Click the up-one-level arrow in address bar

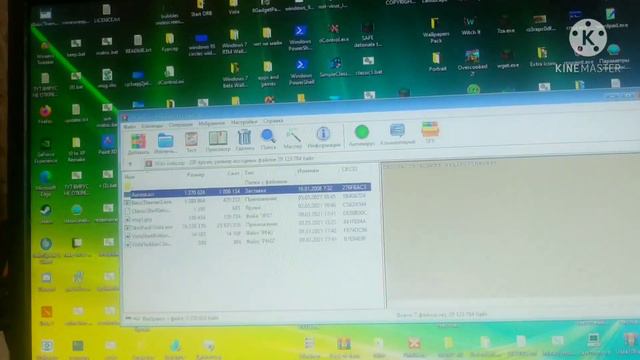point(130,164)
